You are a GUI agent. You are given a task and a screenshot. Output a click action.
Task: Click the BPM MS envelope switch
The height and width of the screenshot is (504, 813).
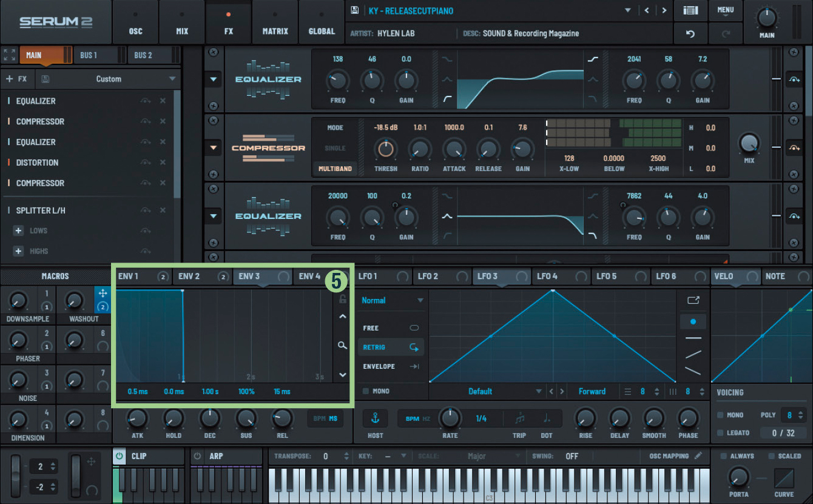click(326, 418)
